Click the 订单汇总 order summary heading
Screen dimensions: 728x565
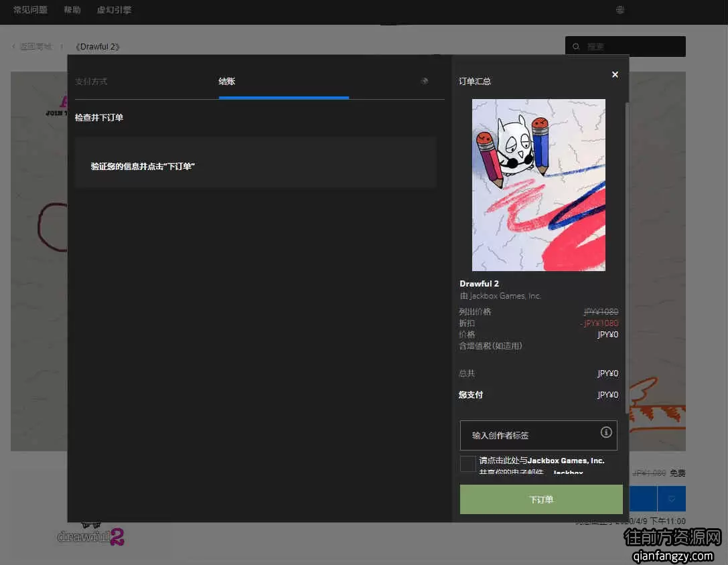click(475, 82)
